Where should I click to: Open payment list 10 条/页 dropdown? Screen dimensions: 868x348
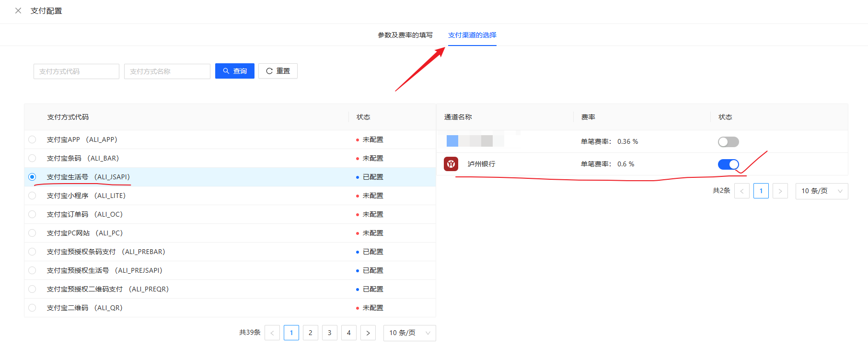tap(409, 333)
